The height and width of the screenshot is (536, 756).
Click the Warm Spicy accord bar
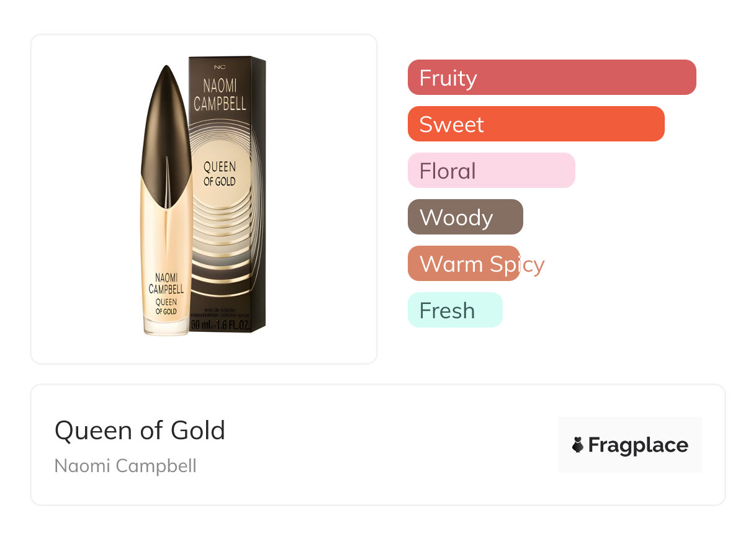[464, 264]
